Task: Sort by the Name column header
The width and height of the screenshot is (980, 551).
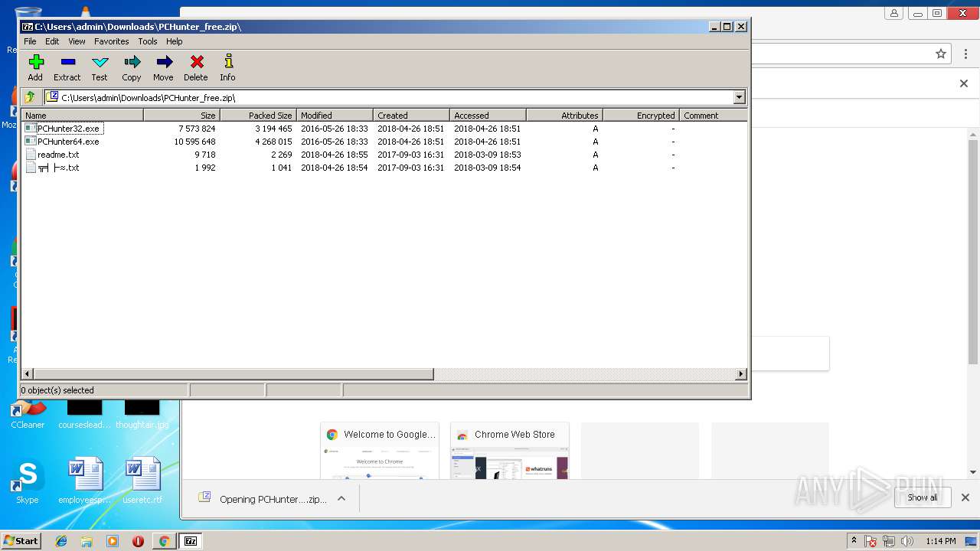Action: pos(83,116)
